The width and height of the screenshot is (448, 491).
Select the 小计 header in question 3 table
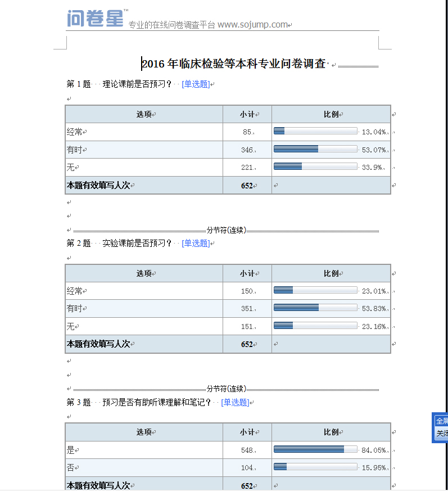point(247,432)
